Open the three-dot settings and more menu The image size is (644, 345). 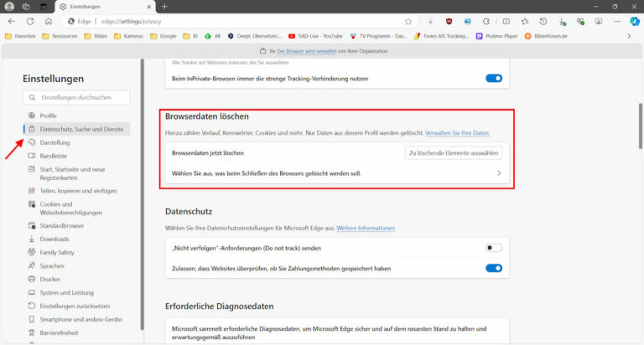(x=617, y=21)
